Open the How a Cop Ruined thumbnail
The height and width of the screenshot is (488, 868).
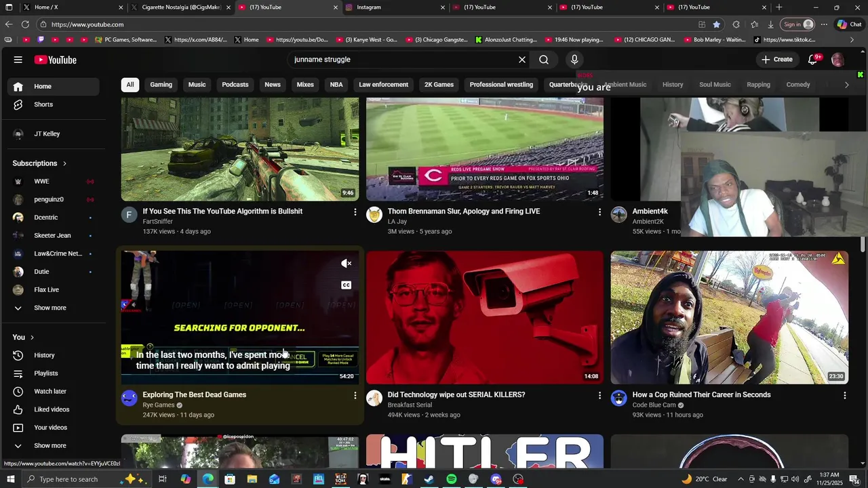pyautogui.click(x=729, y=317)
